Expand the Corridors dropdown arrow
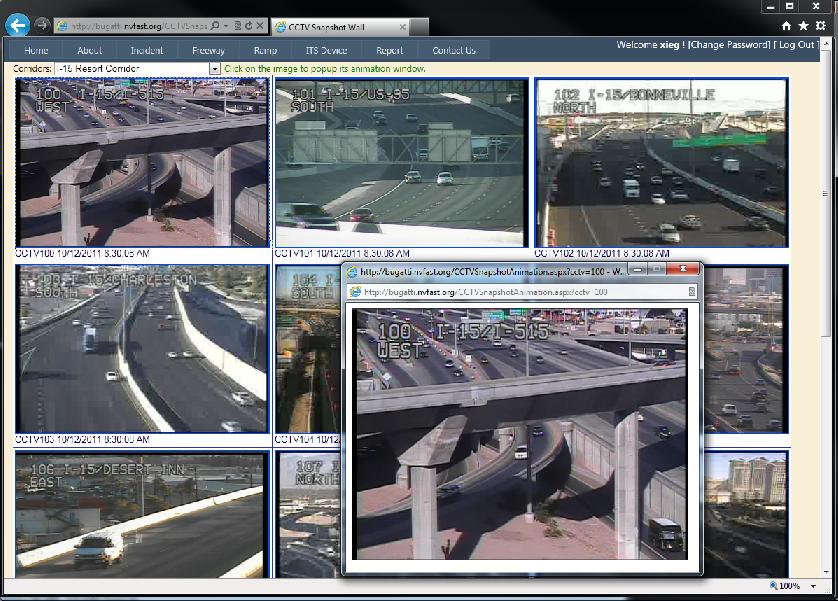 coord(214,69)
